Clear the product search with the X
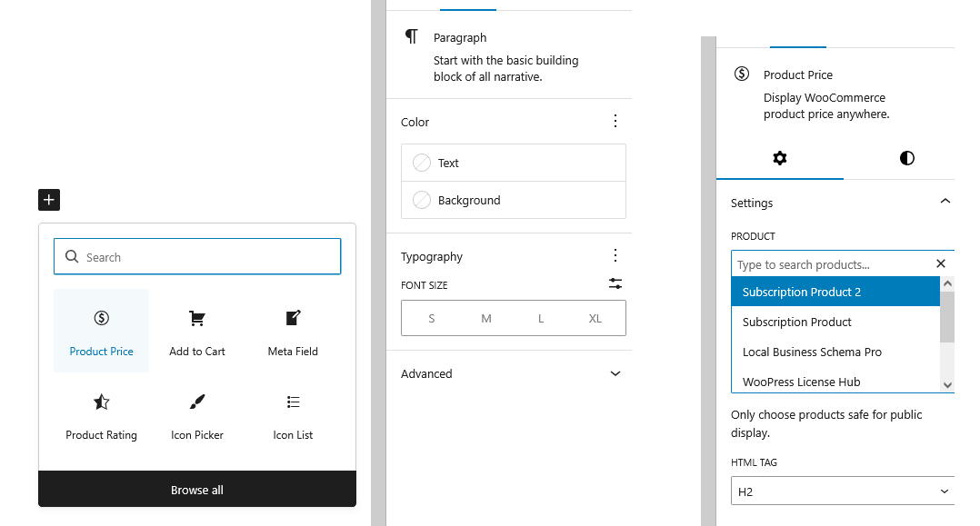980x526 pixels. point(941,263)
